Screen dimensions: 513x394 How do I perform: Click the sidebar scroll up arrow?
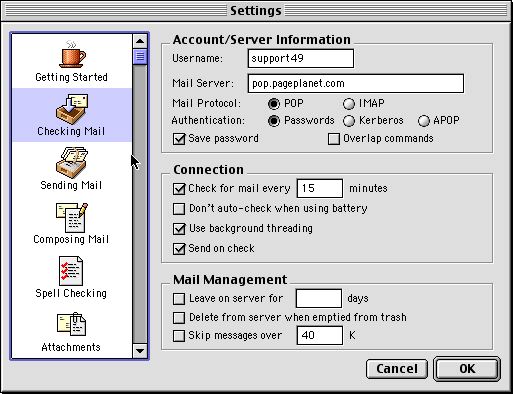140,41
